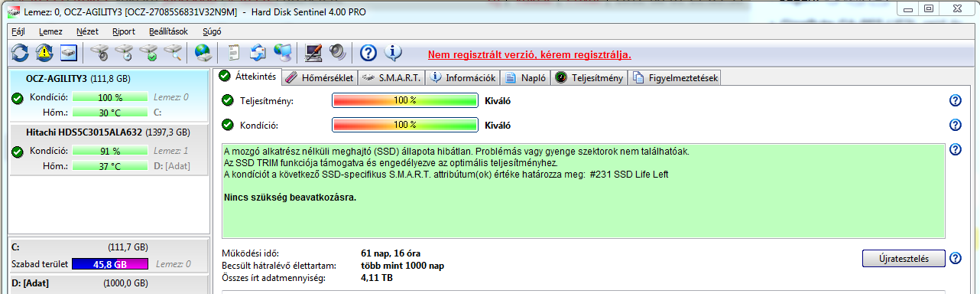Click Hitachi temperature 37 °C bar
This screenshot has width=980, height=294.
(x=110, y=166)
